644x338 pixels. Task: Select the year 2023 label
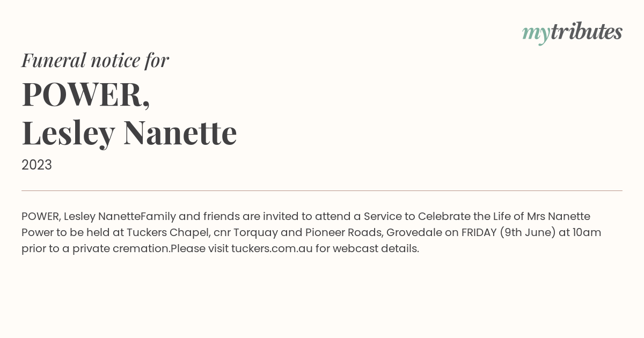tap(36, 165)
